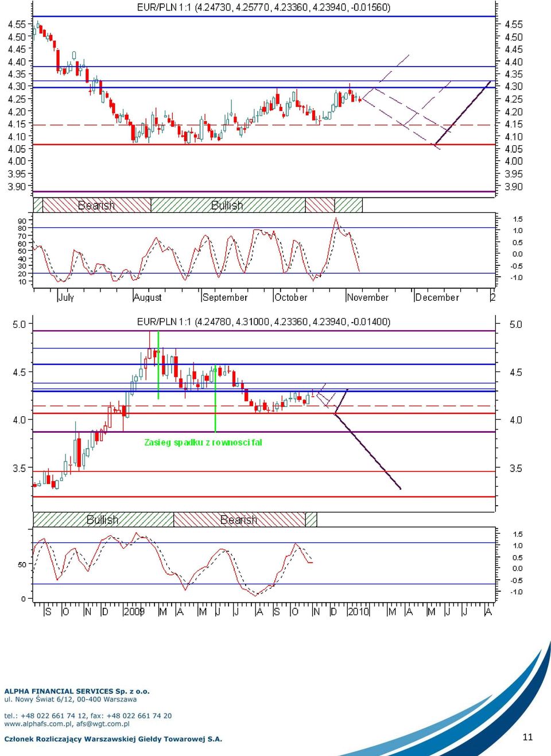The image size is (551, 756).
Task: Click -1.0 on the lower oscillator's right scale
Action: [x=517, y=592]
